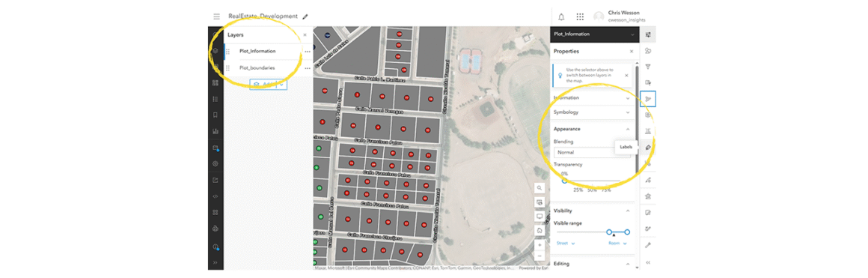Screen dimensions: 868x278
Task: Click the map search magnifier button
Action: (x=540, y=188)
